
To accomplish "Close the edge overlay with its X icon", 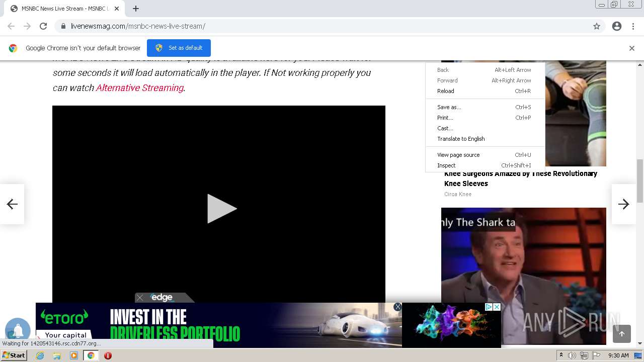I will [x=140, y=298].
